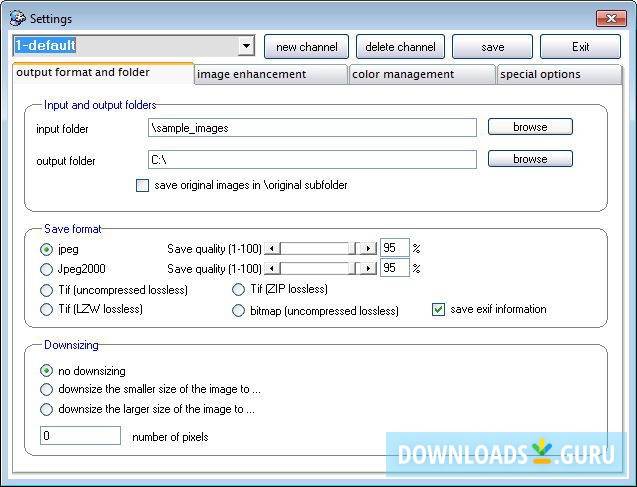Image resolution: width=637 pixels, height=487 pixels.
Task: Browse for the output folder
Action: click(530, 159)
